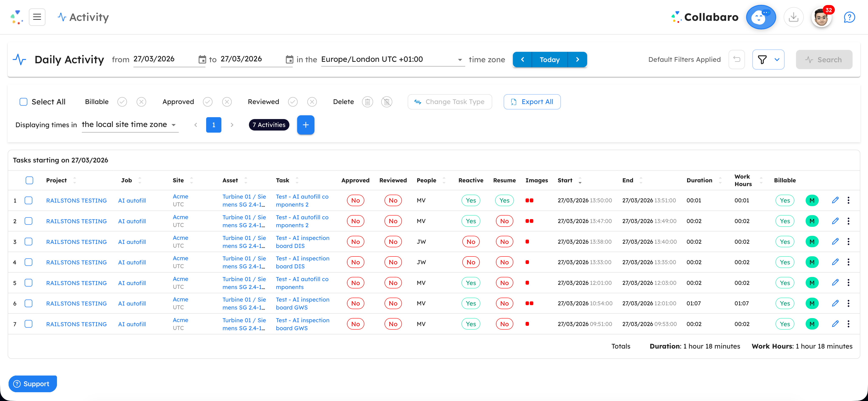Click the Export All button
This screenshot has width=868, height=401.
tap(532, 102)
